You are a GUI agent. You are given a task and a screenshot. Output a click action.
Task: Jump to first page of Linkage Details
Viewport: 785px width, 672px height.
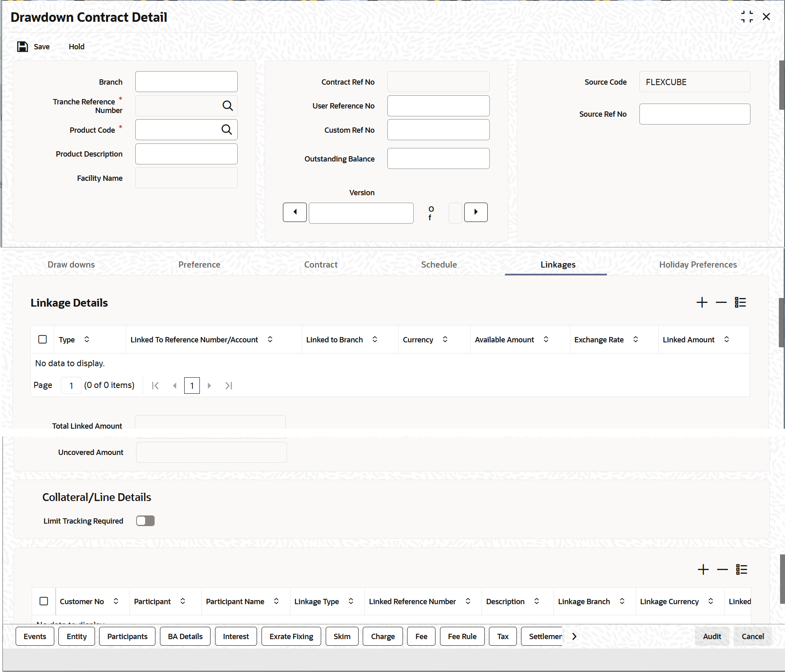coord(155,386)
